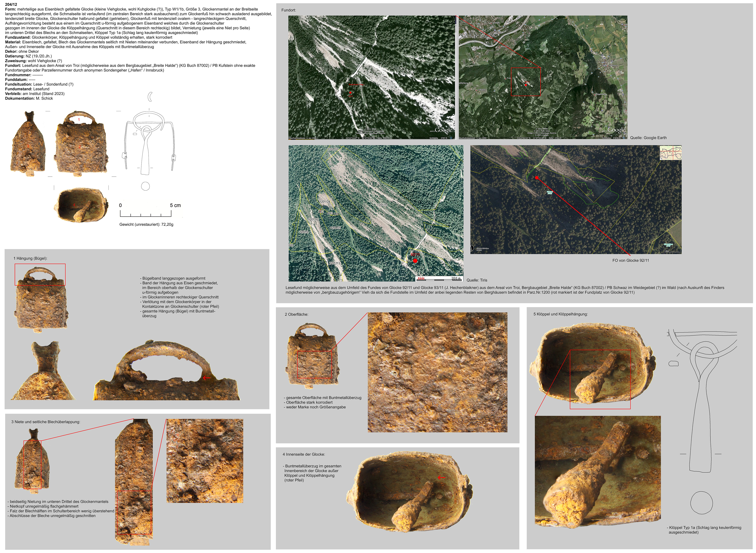Click the side-view bell photo at top left
This screenshot has width=756, height=553.
click(28, 145)
